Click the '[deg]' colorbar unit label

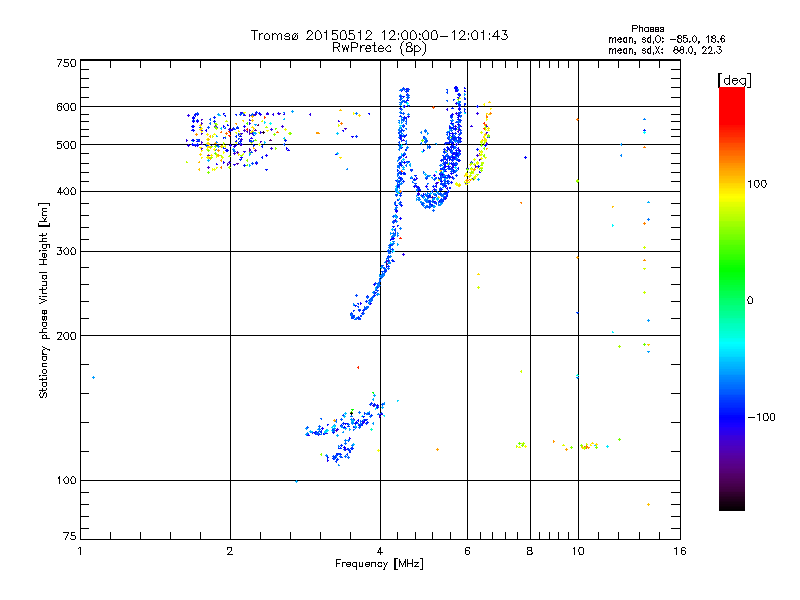[734, 80]
